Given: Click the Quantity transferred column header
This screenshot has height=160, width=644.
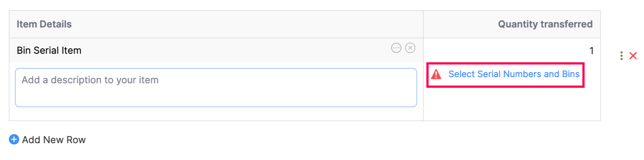Looking at the screenshot, I should (x=545, y=24).
